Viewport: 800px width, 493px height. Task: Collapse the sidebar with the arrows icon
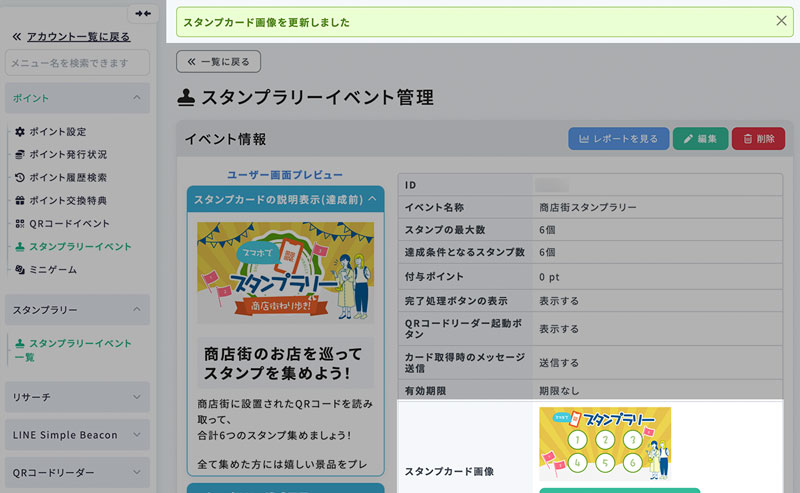(143, 13)
